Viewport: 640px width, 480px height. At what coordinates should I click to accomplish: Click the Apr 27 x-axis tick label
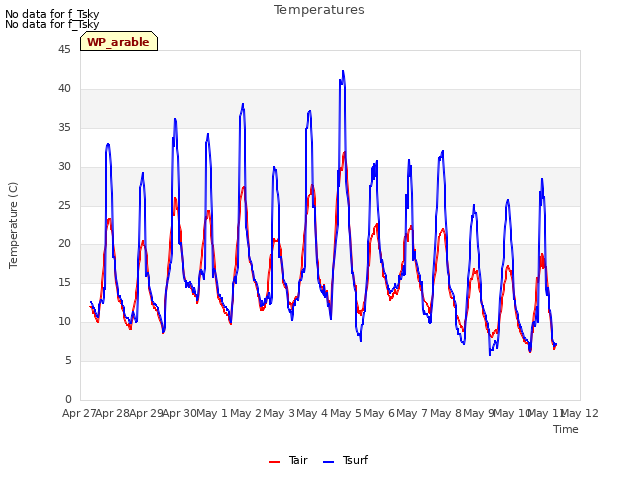click(79, 413)
